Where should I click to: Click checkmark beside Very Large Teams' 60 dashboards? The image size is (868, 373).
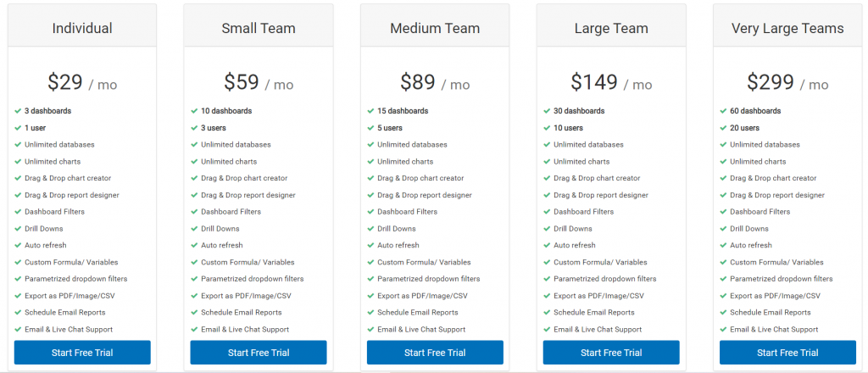(x=723, y=111)
